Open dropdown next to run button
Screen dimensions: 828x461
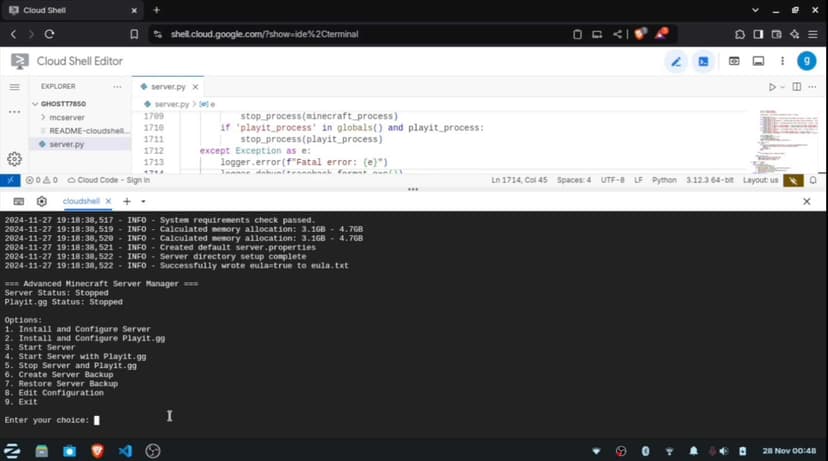(783, 87)
